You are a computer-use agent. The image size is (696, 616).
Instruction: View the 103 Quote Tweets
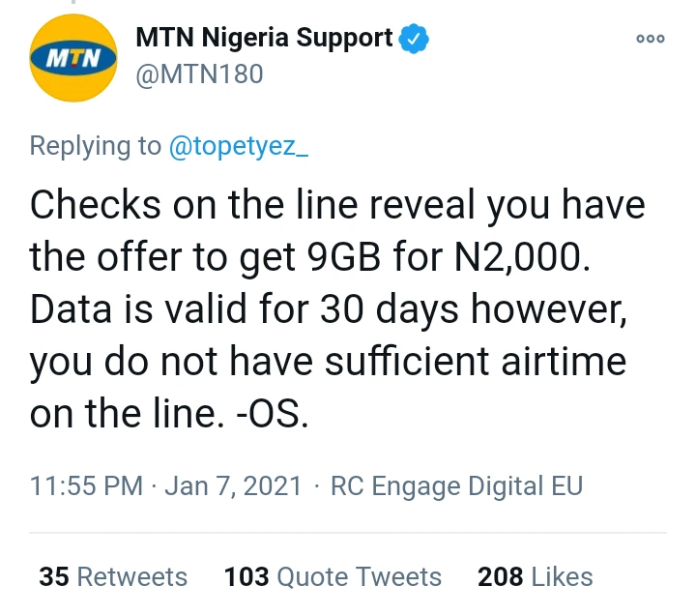click(333, 577)
